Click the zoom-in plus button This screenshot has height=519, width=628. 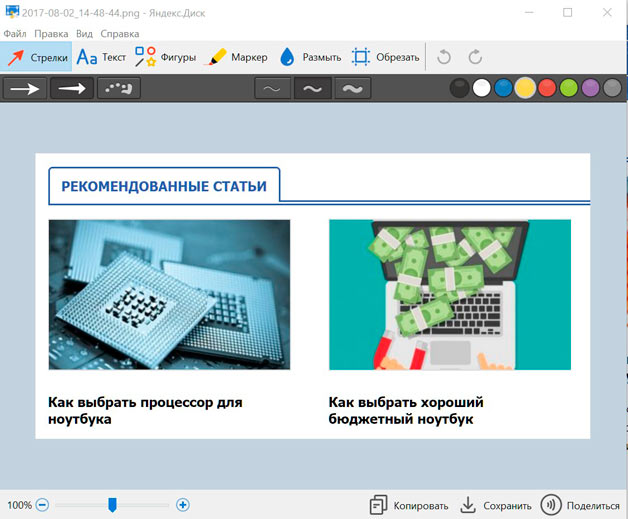[183, 505]
